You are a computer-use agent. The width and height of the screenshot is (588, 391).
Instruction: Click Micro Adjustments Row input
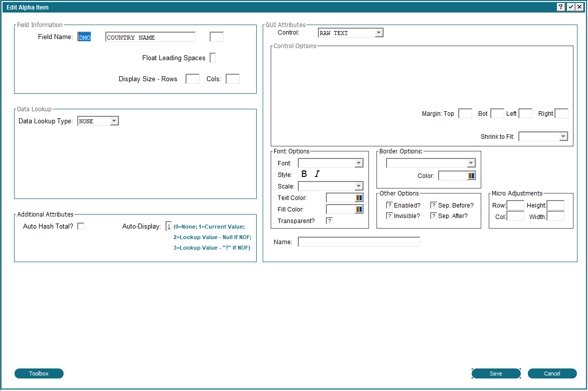pyautogui.click(x=515, y=205)
